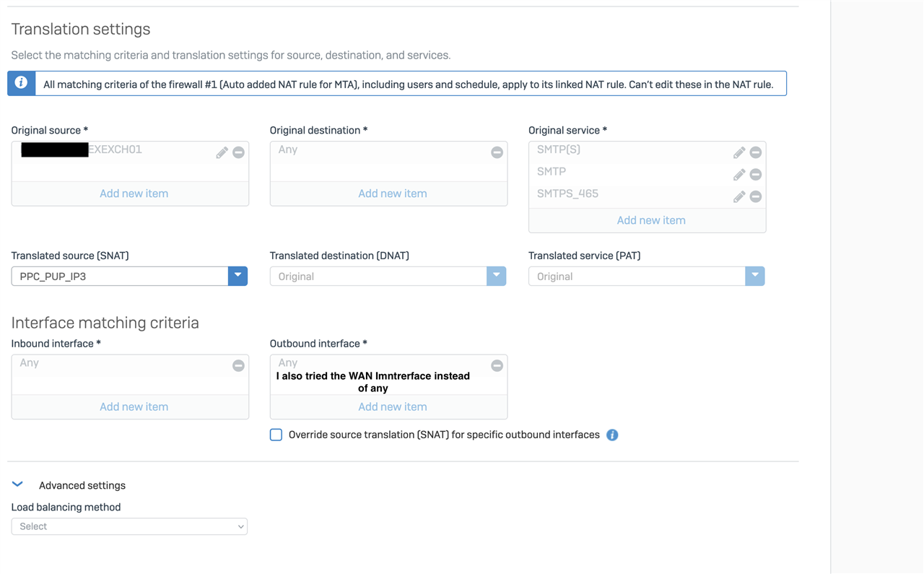The image size is (924, 574).
Task: Remove the SMTP(S) service entry
Action: click(x=756, y=152)
